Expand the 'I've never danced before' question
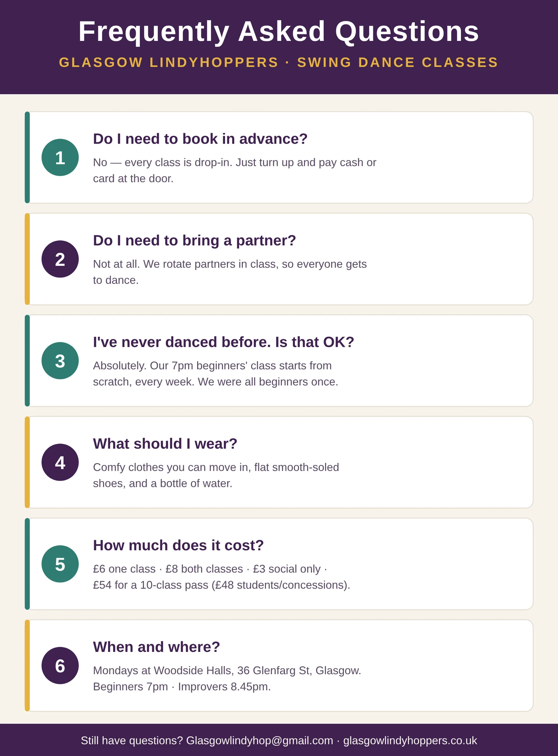 (x=224, y=342)
